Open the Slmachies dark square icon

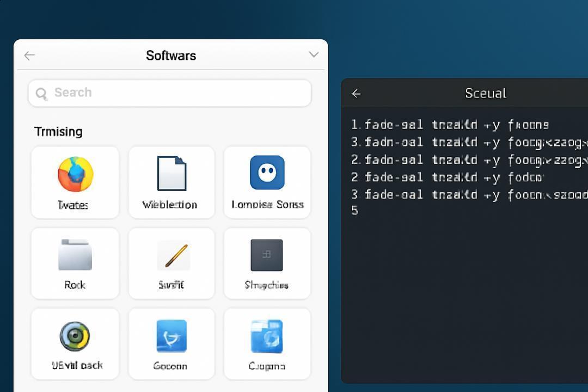click(267, 255)
